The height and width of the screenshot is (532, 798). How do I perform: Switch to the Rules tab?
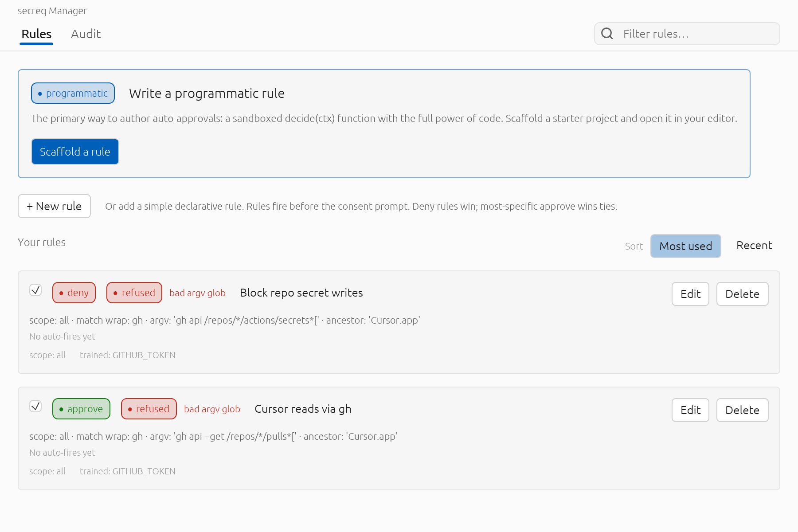(x=36, y=34)
